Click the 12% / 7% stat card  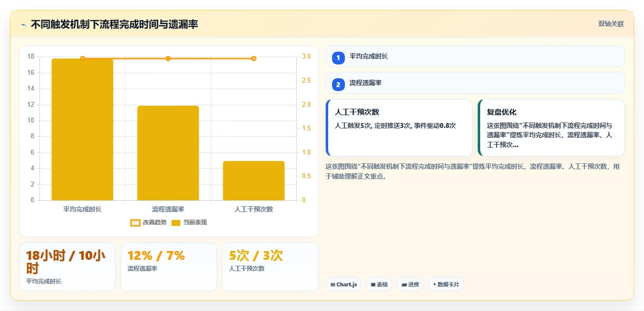coord(169,267)
